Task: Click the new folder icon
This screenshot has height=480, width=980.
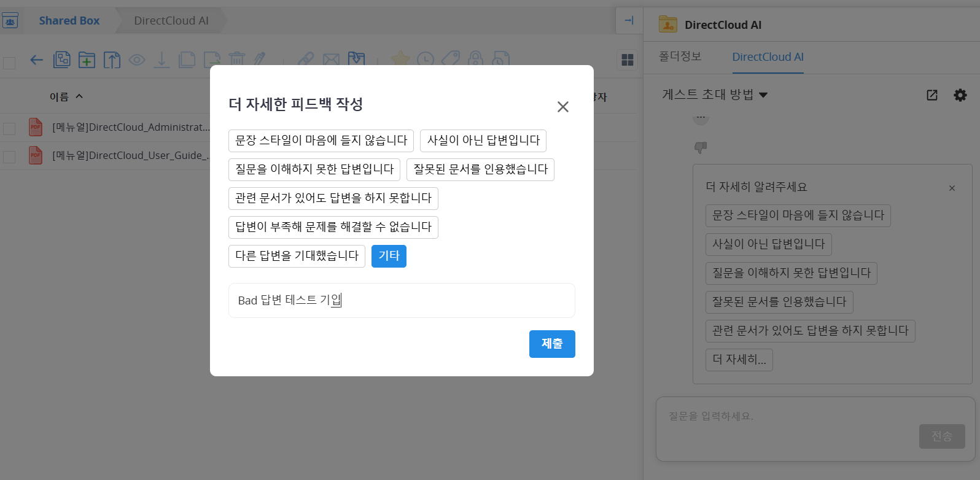Action: click(87, 60)
